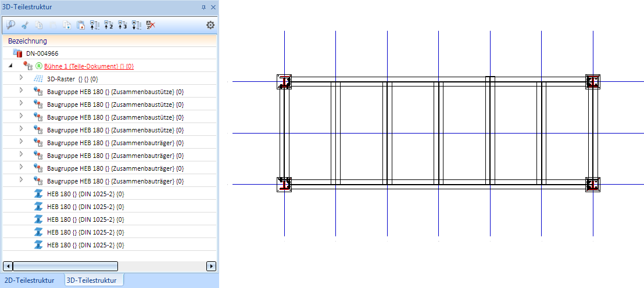Select the Bühne 1 Teile-Dokument link
Viewport: 644px width, 288px height.
click(89, 66)
